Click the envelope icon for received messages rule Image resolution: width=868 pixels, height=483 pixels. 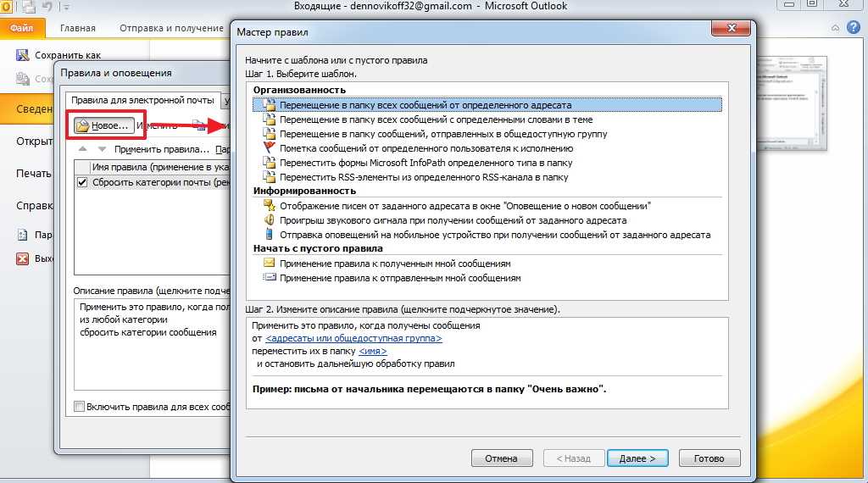[x=269, y=264]
